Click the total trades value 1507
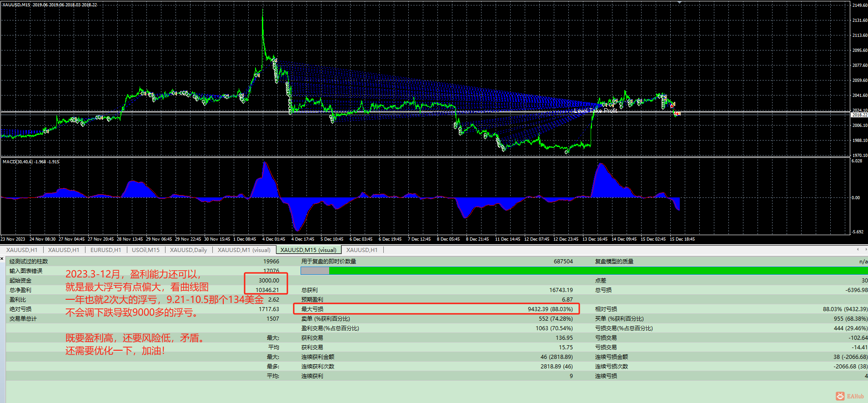This screenshot has height=403, width=868. [273, 319]
